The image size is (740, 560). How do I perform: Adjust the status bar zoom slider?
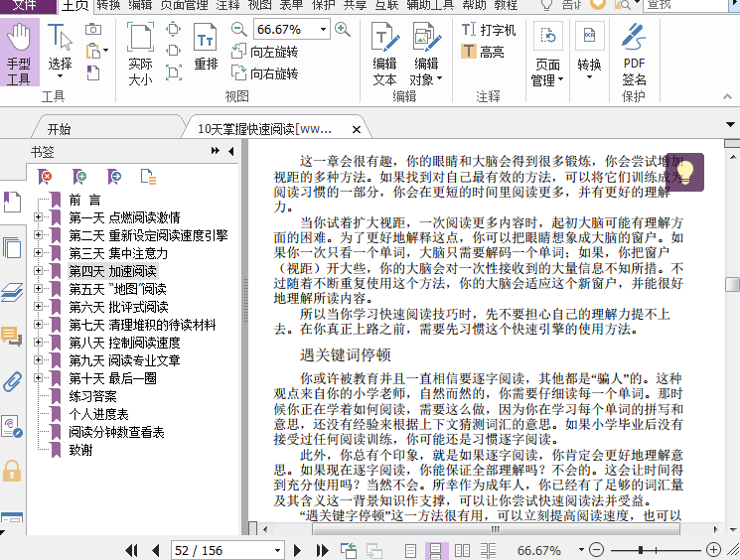point(641,550)
